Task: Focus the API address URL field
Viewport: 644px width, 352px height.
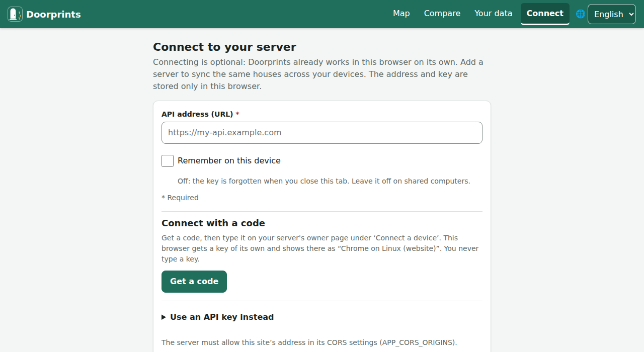Action: tap(322, 133)
